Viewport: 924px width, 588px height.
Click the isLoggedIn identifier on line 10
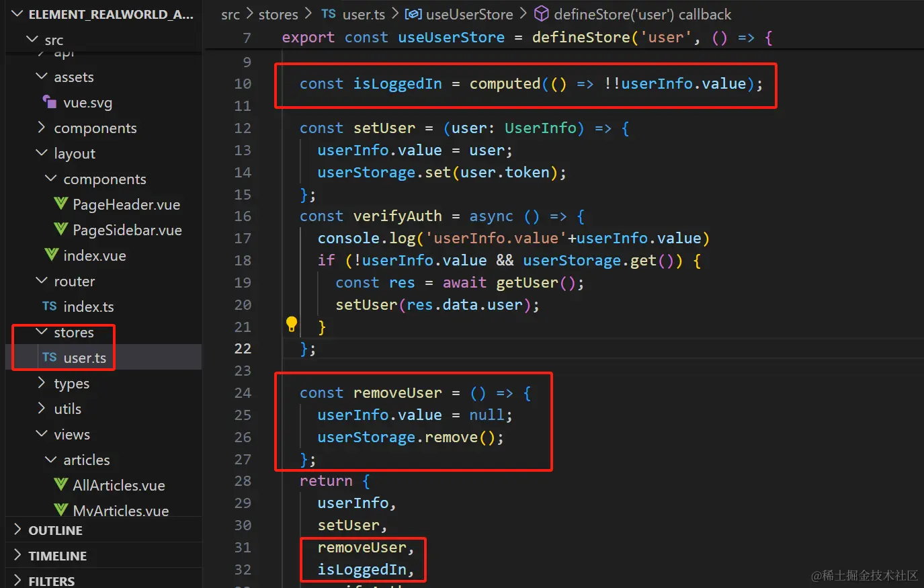[x=398, y=83]
